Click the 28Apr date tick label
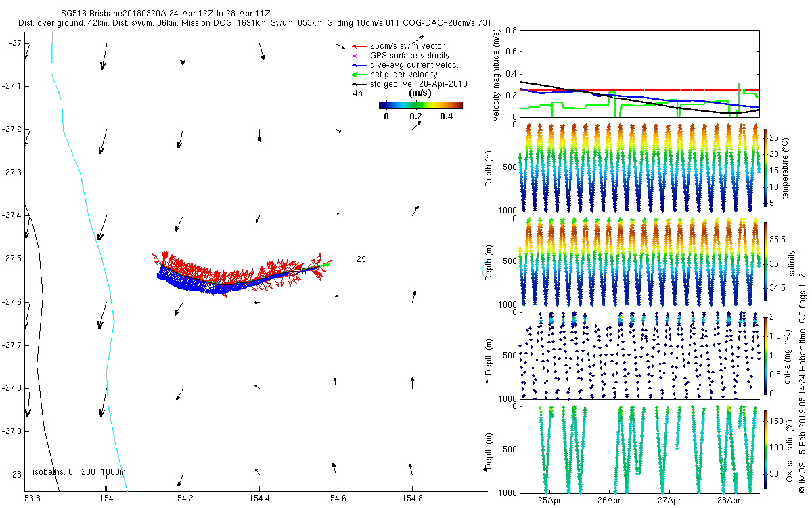The height and width of the screenshot is (508, 812). pyautogui.click(x=729, y=501)
